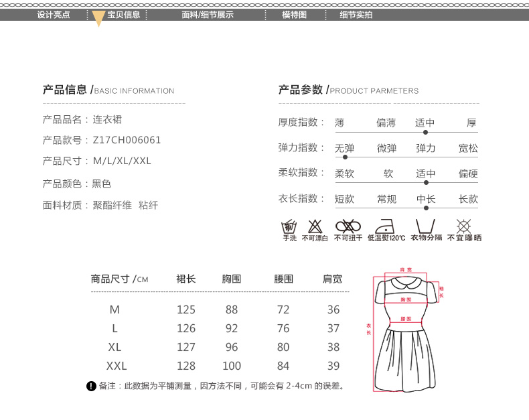Click the 衣长指数 slider marker dot
Screen dimensions: 529x420
coord(426,208)
